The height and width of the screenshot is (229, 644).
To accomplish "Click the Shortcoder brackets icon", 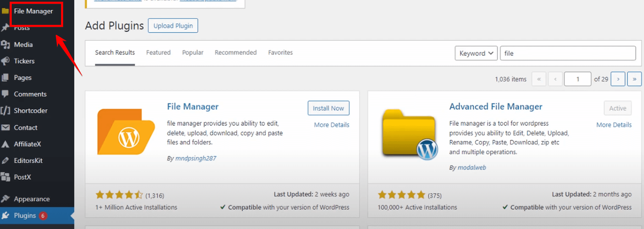I will click(5, 111).
